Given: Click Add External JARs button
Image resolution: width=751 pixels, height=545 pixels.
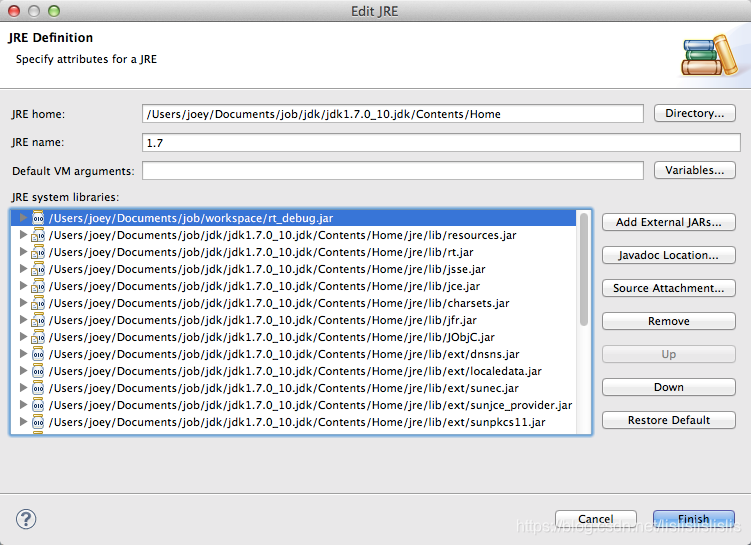Looking at the screenshot, I should click(669, 222).
